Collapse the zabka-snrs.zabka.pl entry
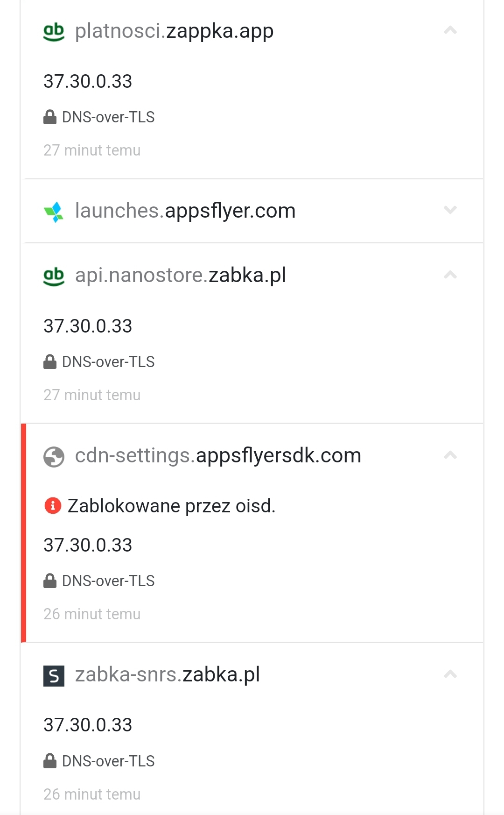The height and width of the screenshot is (815, 504). pyautogui.click(x=449, y=673)
